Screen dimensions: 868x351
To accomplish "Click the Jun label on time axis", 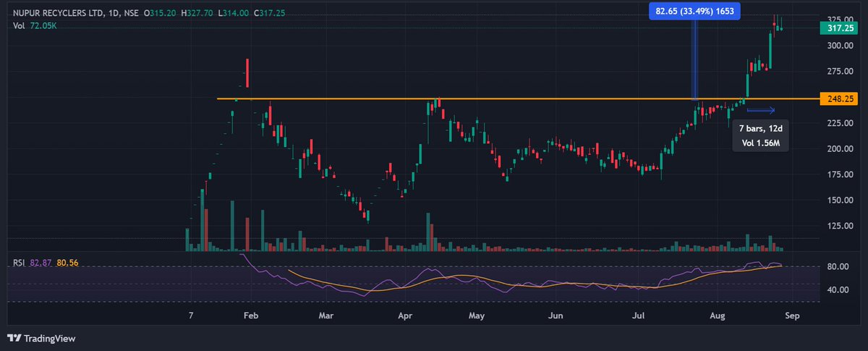I will pyautogui.click(x=556, y=316).
